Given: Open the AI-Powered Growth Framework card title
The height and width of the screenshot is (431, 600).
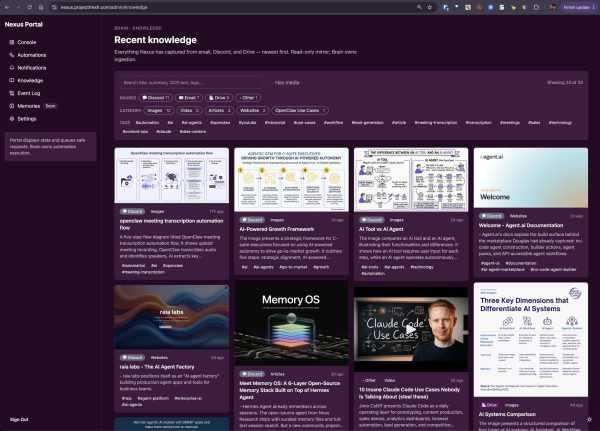Looking at the screenshot, I should tap(277, 229).
